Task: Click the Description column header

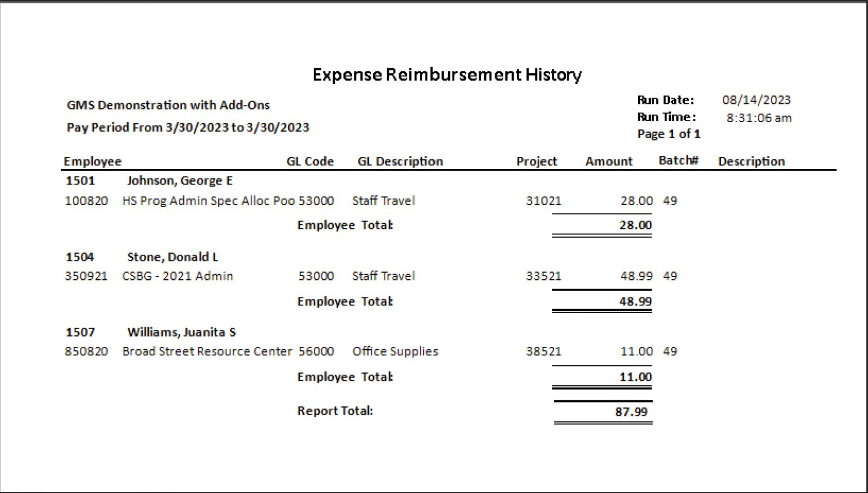Action: coord(751,162)
